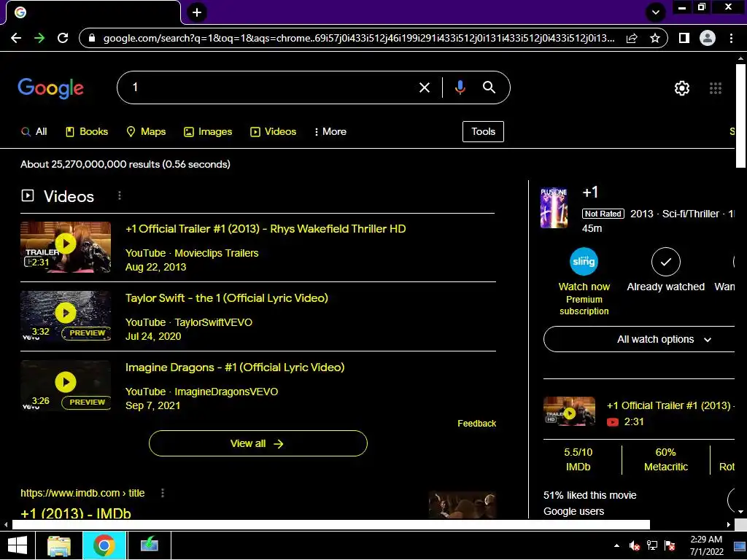Open the Tools filter button
Screen dimensions: 747x560
tap(483, 131)
